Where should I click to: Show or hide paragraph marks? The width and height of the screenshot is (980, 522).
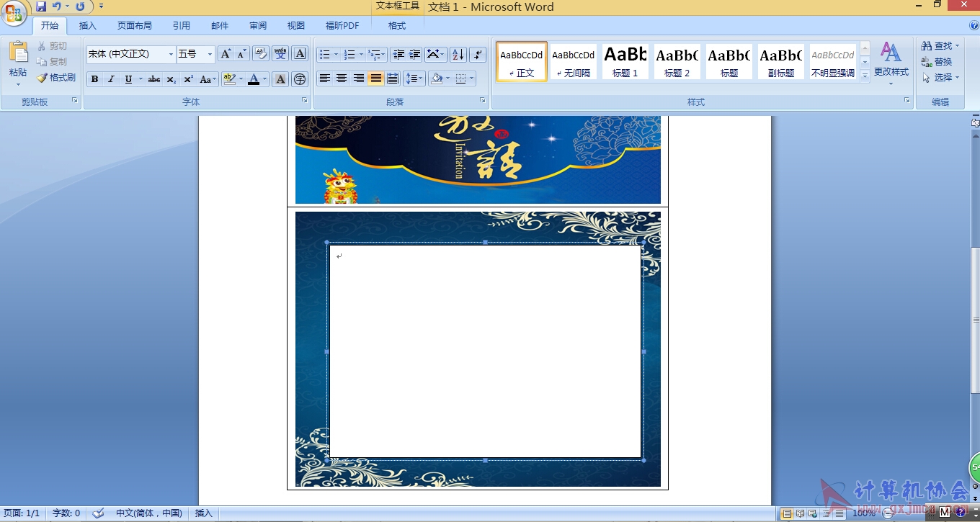478,55
